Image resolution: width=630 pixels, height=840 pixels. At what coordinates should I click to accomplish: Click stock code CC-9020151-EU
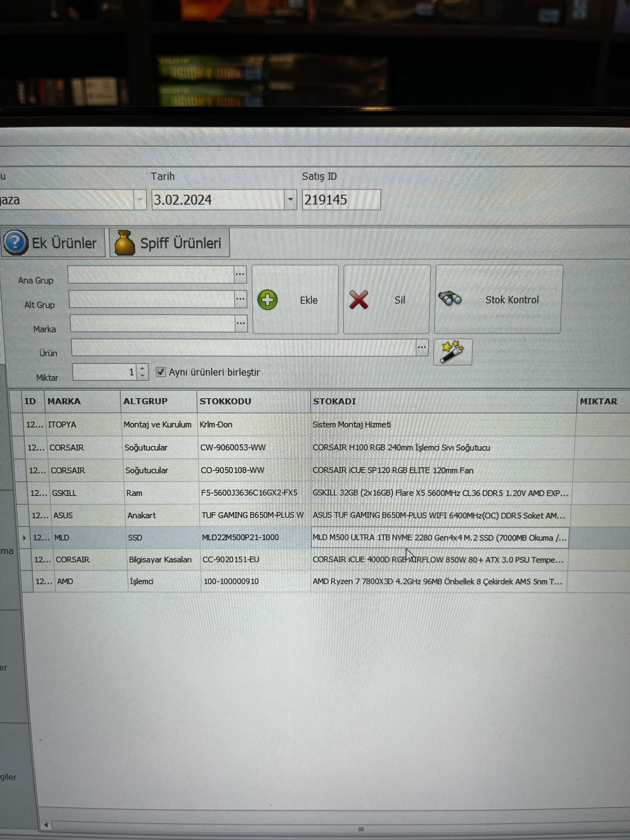[231, 559]
